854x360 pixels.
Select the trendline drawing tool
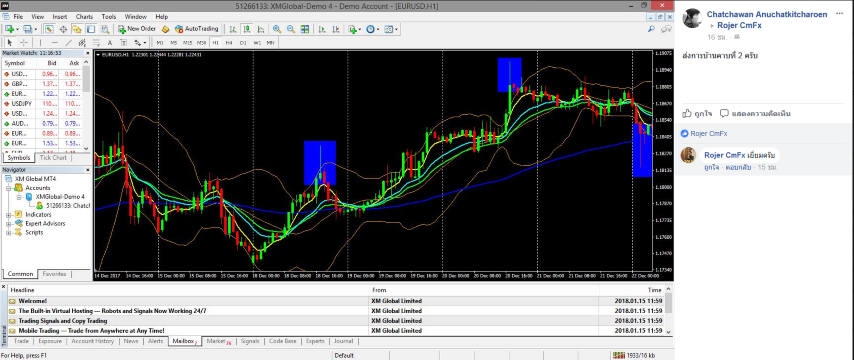(68, 42)
